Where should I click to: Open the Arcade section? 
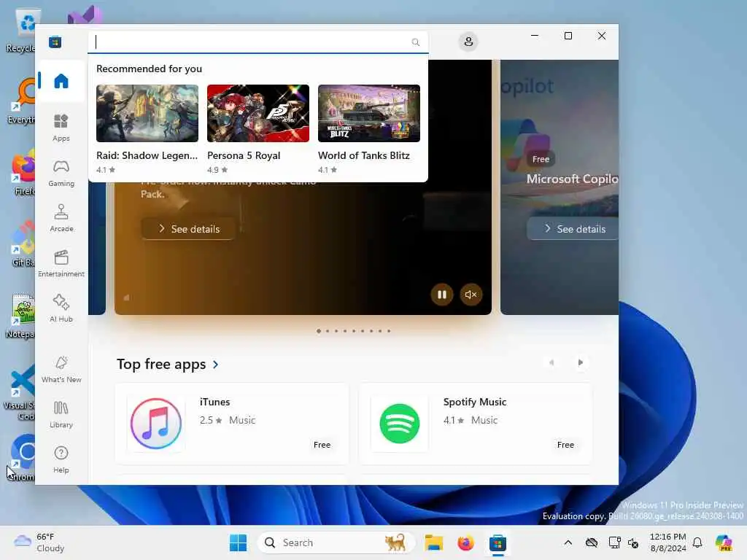click(61, 218)
